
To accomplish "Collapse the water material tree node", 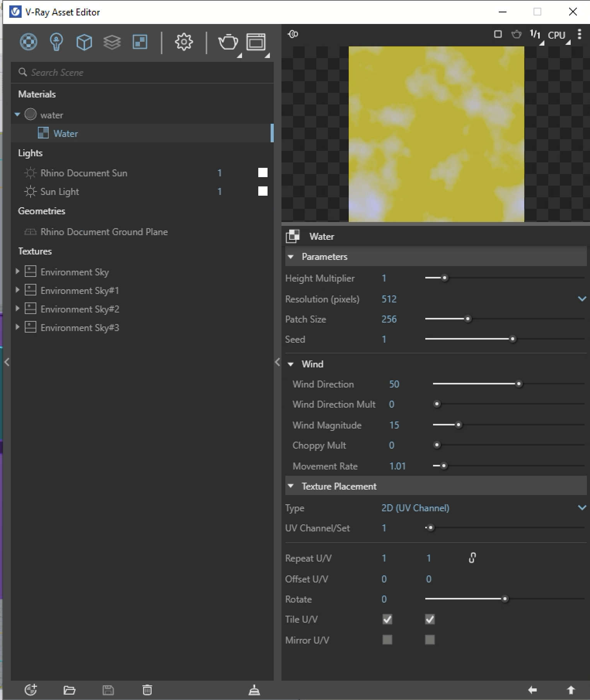I will point(17,114).
